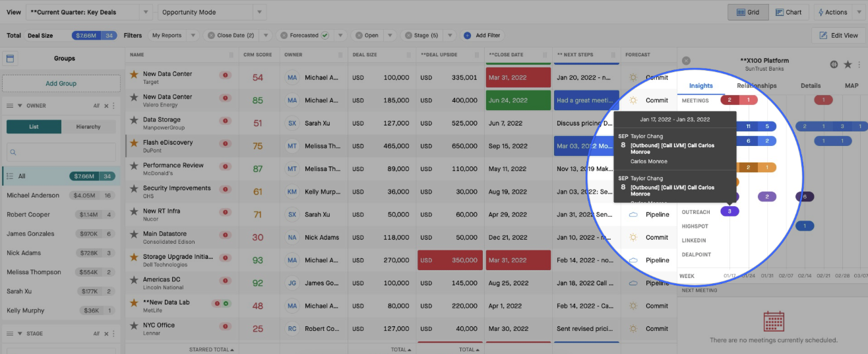Switch to the Relationships tab
868x354 pixels.
coord(757,86)
